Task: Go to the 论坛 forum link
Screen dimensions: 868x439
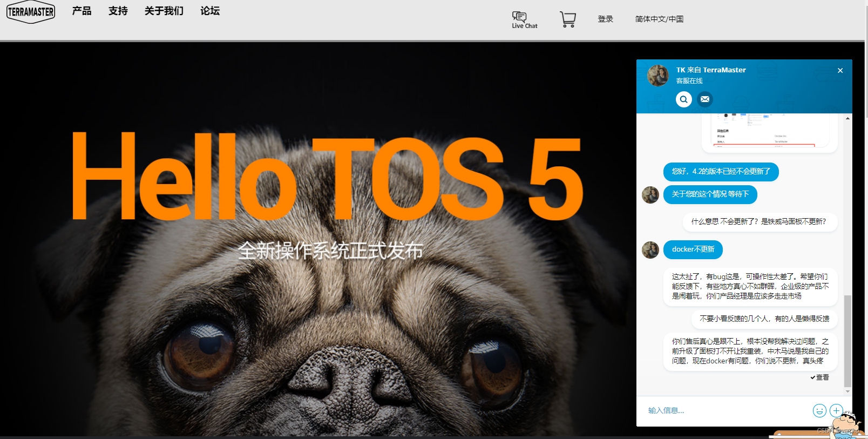Action: (x=210, y=11)
